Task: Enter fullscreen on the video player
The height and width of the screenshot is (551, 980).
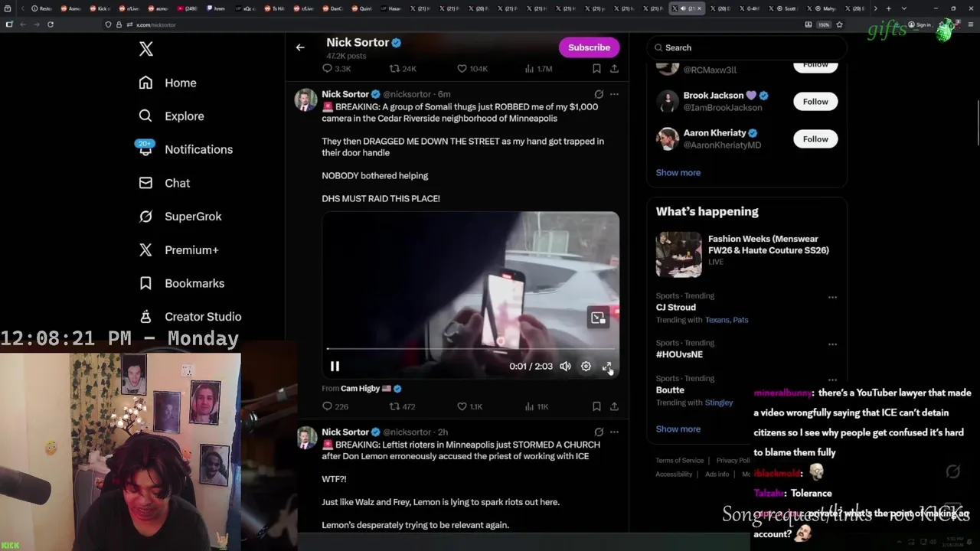Action: click(606, 367)
